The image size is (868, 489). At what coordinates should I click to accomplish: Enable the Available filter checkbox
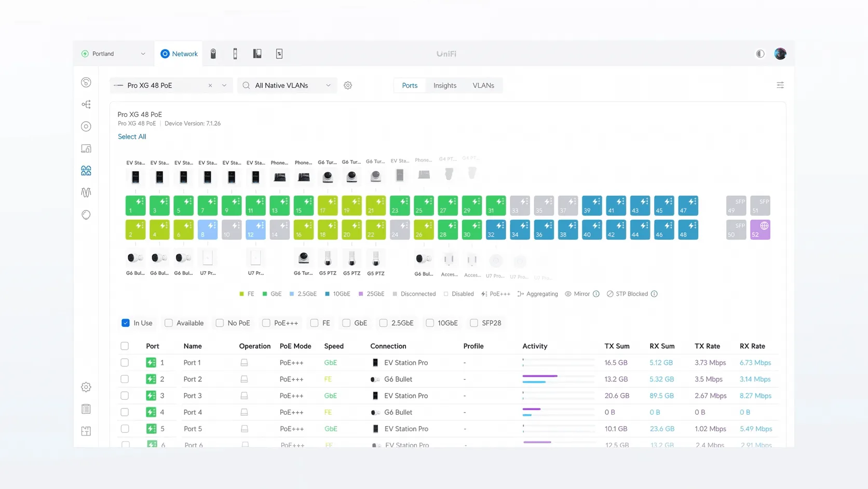pos(169,323)
